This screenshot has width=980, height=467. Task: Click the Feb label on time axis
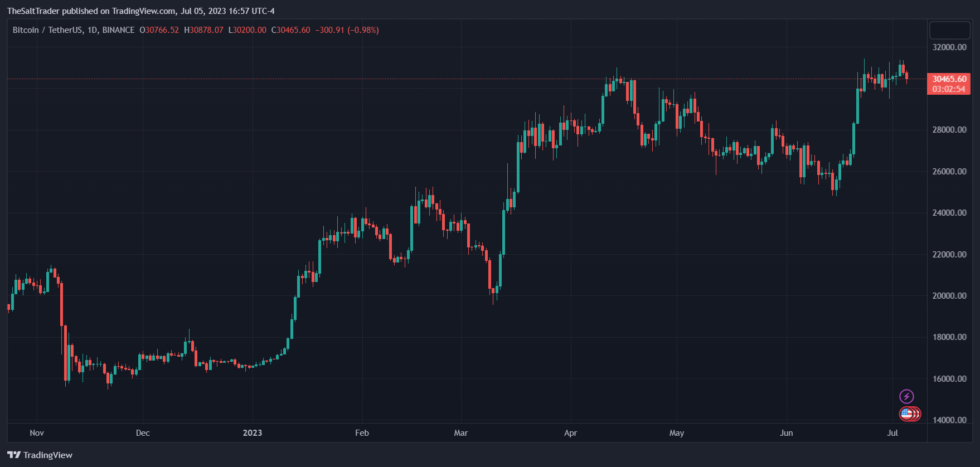[x=361, y=433]
